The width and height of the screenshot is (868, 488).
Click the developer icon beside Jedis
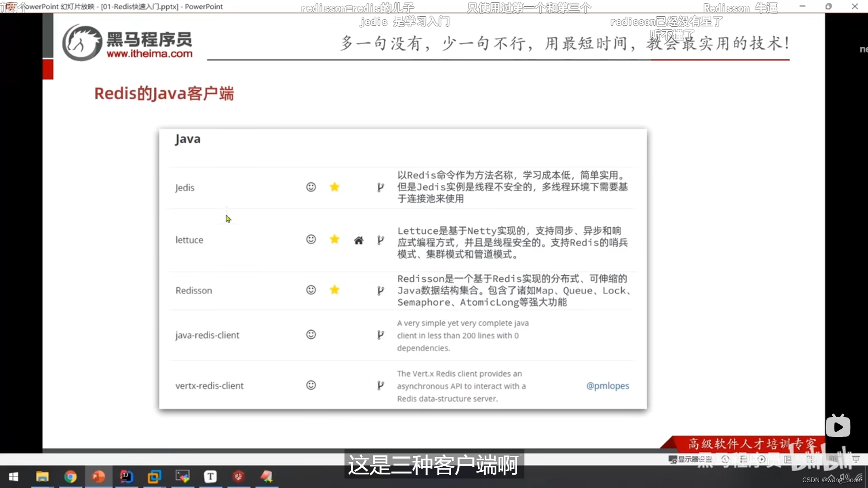click(x=380, y=187)
